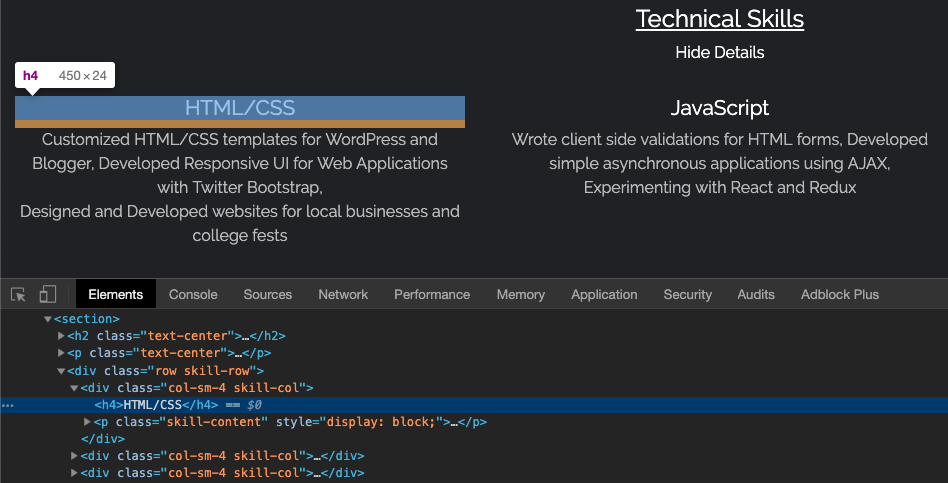
Task: Click the Hide Details link
Action: (x=719, y=52)
